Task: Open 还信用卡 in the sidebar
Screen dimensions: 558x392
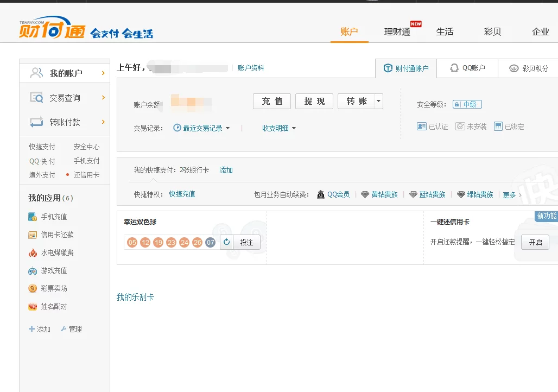Action: [86, 175]
